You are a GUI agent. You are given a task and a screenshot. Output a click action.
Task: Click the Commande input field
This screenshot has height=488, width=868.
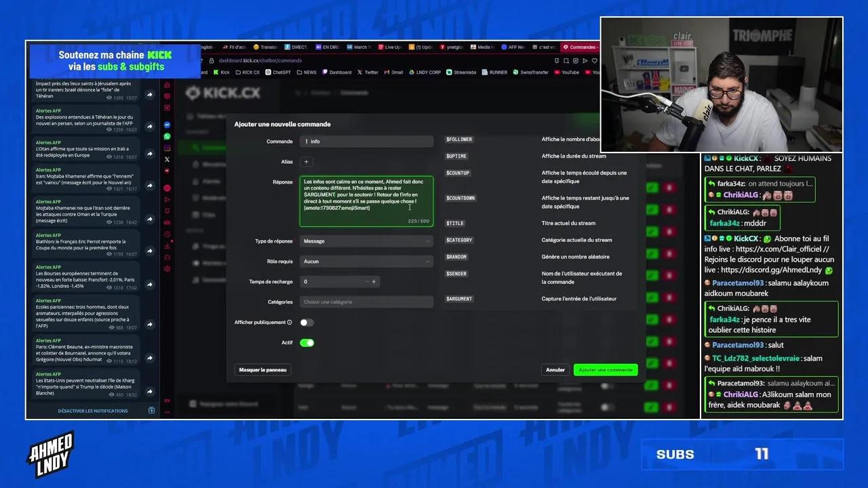(x=366, y=142)
